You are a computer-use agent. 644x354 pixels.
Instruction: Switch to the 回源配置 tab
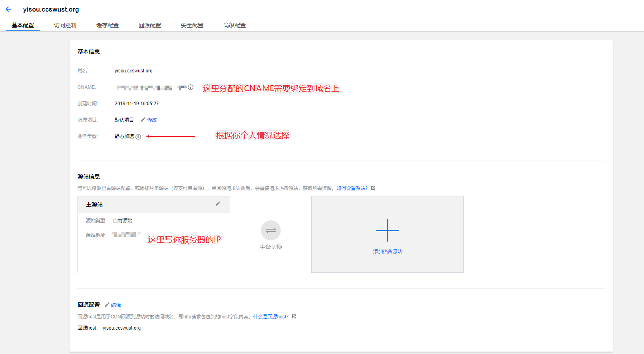pyautogui.click(x=150, y=25)
